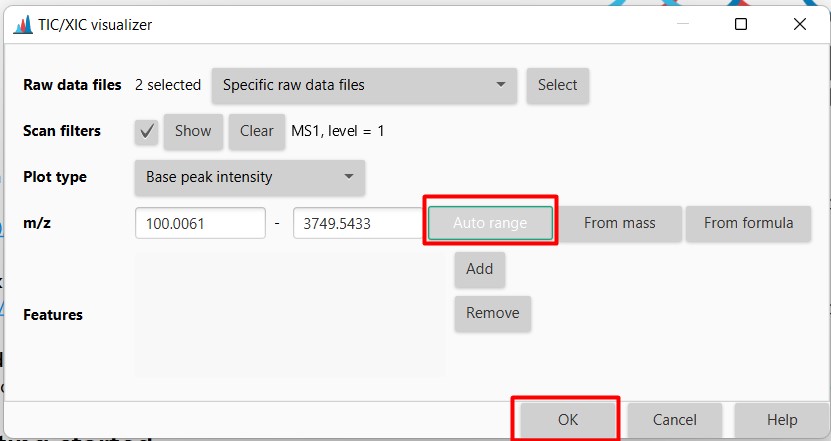Maximize the TIC/XIC visualizer window
The height and width of the screenshot is (441, 831).
(741, 23)
